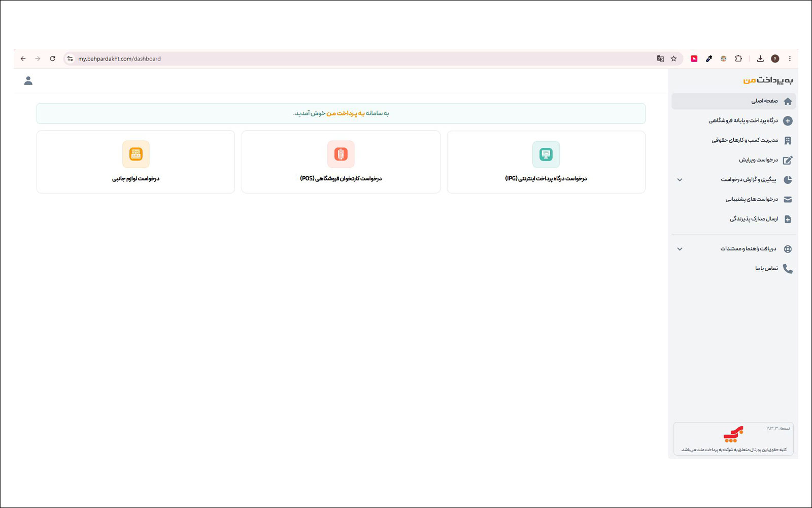The height and width of the screenshot is (508, 812).
Task: Select the POS card reader request icon
Action: [341, 154]
